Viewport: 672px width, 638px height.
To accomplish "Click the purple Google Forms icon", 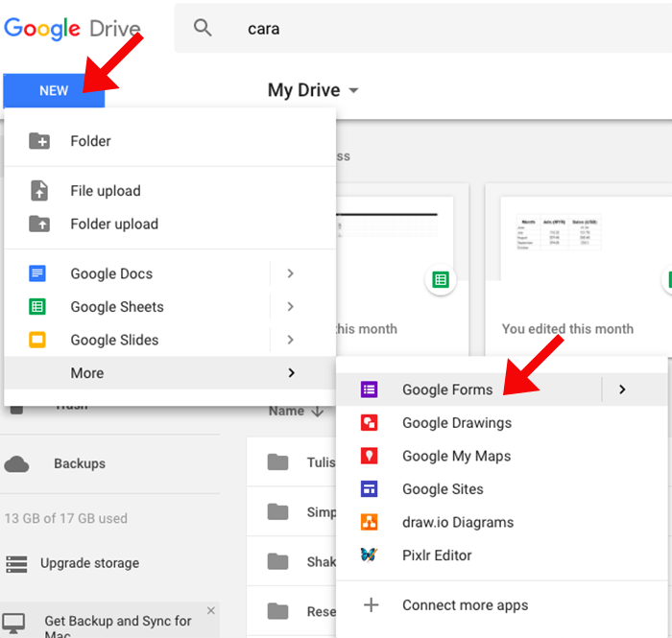I will point(369,390).
